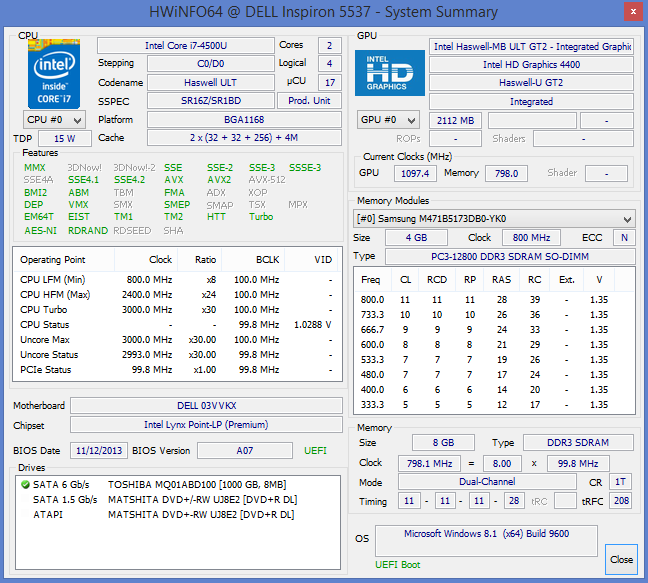Click the 2112 MB GPU memory field
Viewport: 648px width, 583px height.
[455, 121]
